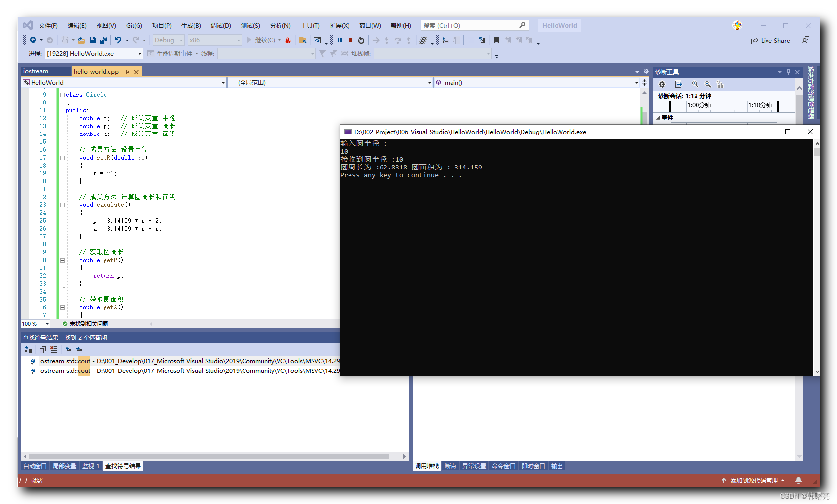Viewport: 837px width, 504px height.
Task: Click the copy icon in find results
Action: coord(43,350)
